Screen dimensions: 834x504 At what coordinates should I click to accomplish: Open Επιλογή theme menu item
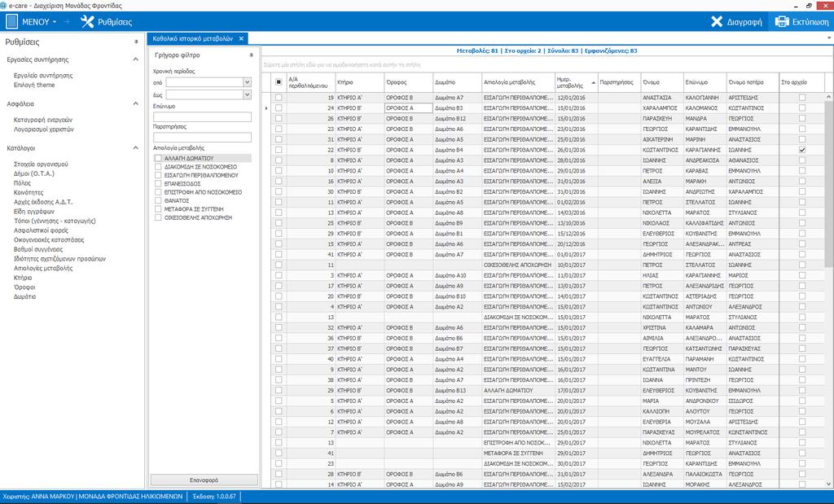click(x=34, y=85)
